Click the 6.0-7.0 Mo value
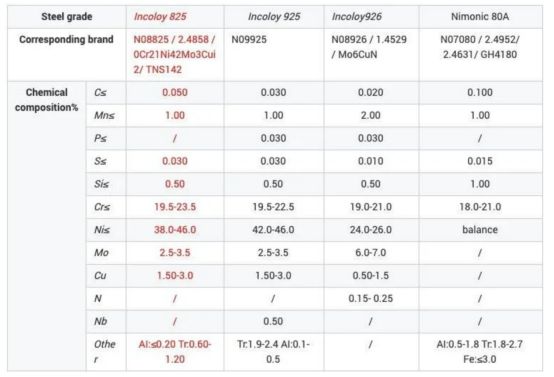This screenshot has width=554, height=377. [371, 253]
